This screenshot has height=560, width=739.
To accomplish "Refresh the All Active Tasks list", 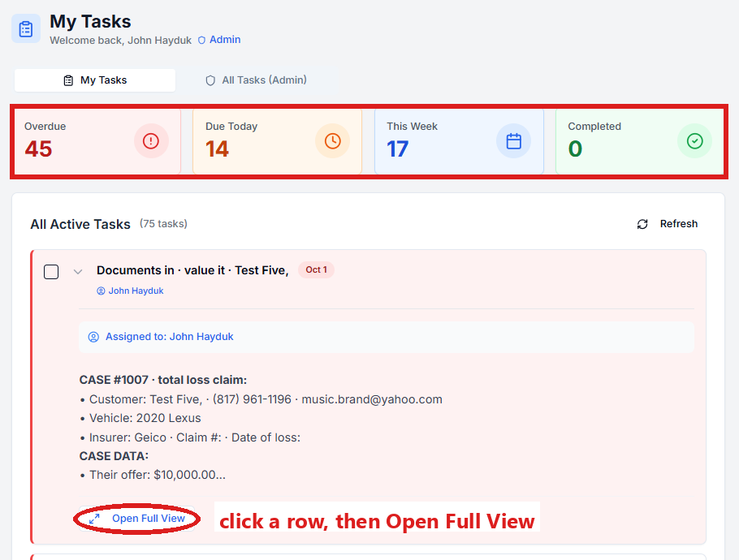I will coord(667,224).
